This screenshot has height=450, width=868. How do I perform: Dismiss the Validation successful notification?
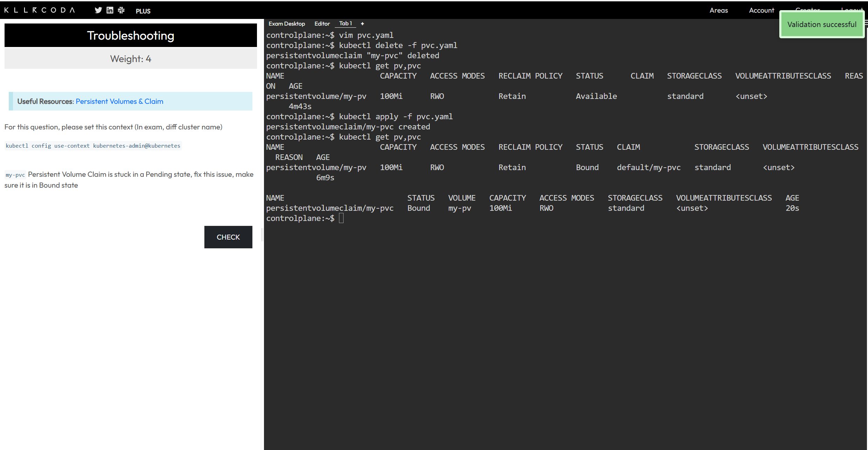[x=821, y=25]
